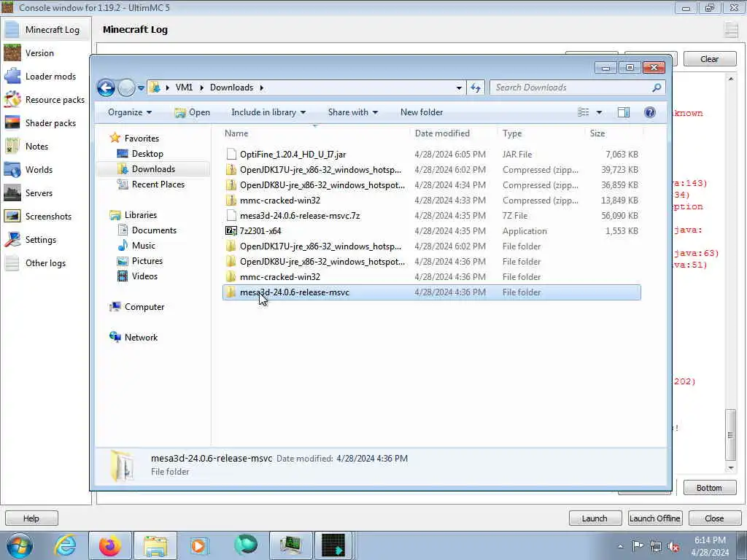The image size is (747, 560).
Task: Open the Organize menu
Action: 130,112
